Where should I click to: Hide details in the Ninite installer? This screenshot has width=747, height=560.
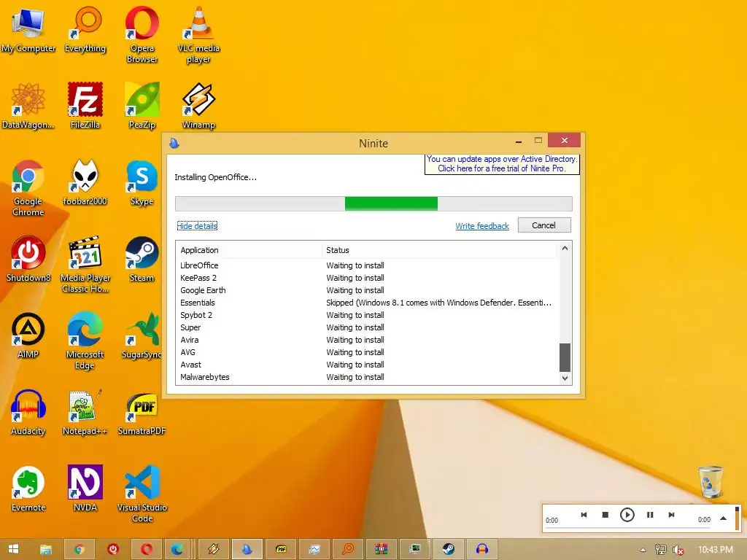pos(197,226)
